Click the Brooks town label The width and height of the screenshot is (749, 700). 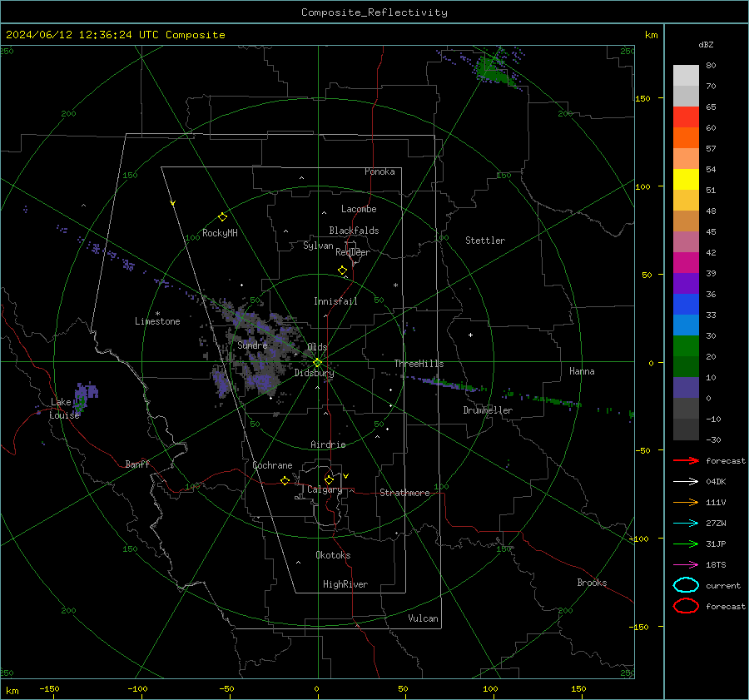tap(592, 583)
